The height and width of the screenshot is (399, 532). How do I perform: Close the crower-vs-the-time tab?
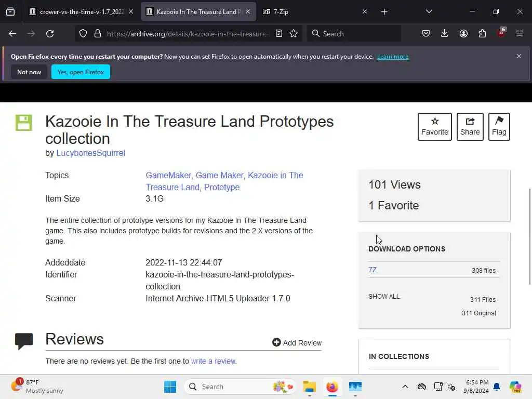(x=131, y=11)
